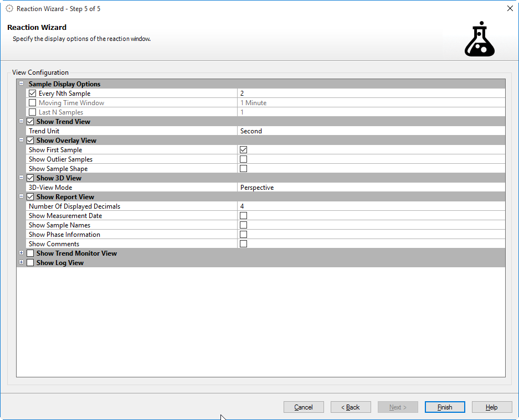
Task: Collapse the Show Report View section
Action: click(x=22, y=197)
